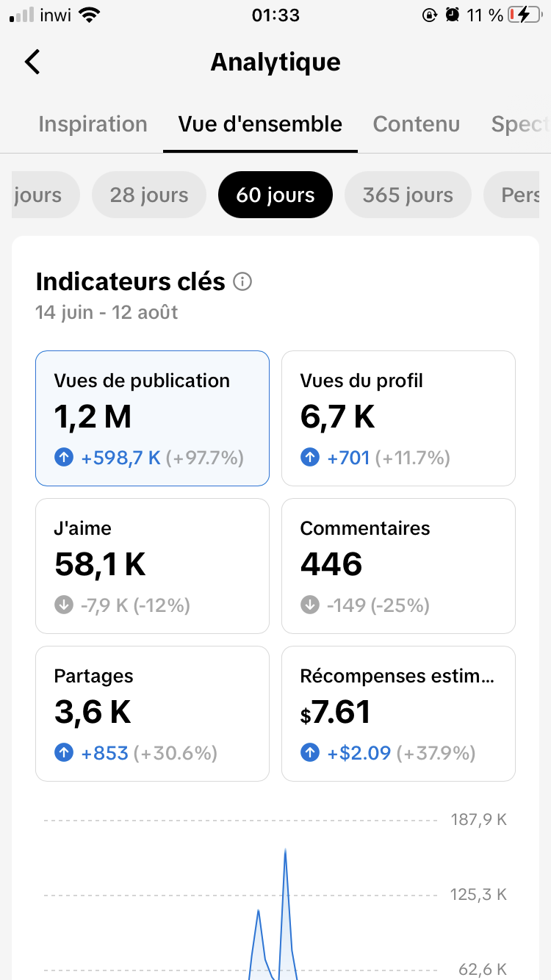Tap the down-arrow icon beside -7,9 K
Viewport: 551px width, 980px height.
[x=64, y=605]
